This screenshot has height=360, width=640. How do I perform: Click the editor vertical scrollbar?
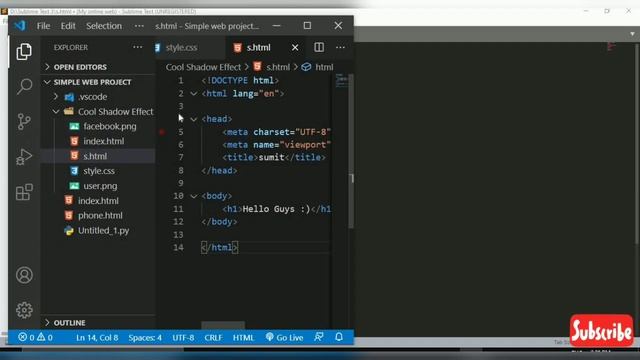351,152
